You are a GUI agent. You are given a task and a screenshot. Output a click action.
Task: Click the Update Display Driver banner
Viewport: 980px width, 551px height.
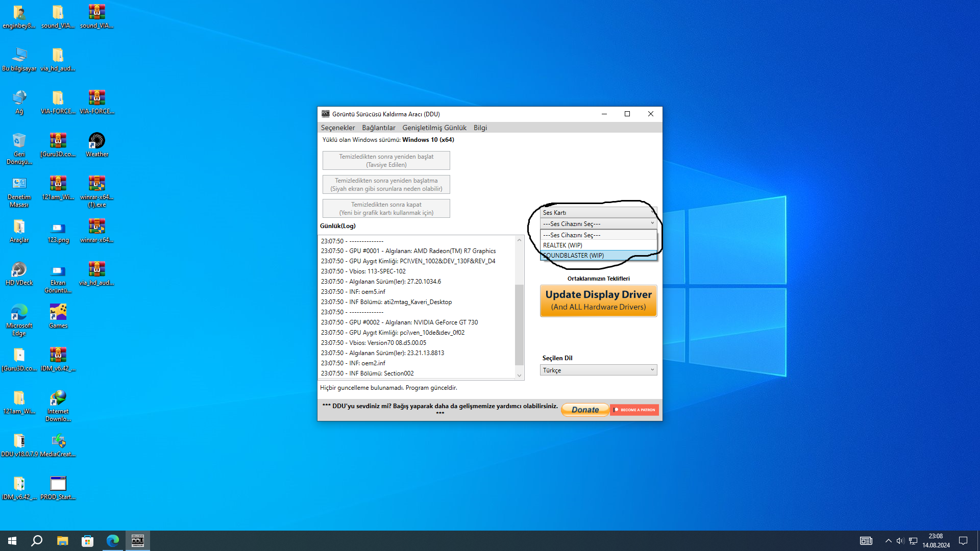coord(598,300)
